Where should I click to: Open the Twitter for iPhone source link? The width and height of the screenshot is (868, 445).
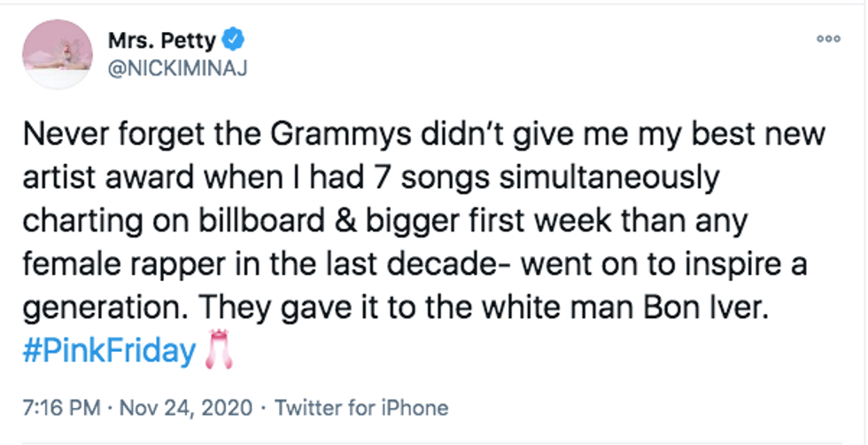[361, 408]
